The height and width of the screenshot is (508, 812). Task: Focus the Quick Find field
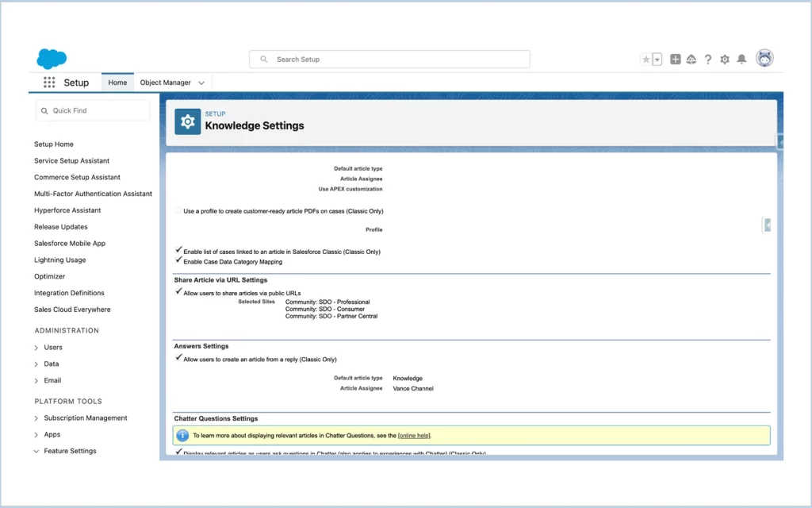pos(93,110)
